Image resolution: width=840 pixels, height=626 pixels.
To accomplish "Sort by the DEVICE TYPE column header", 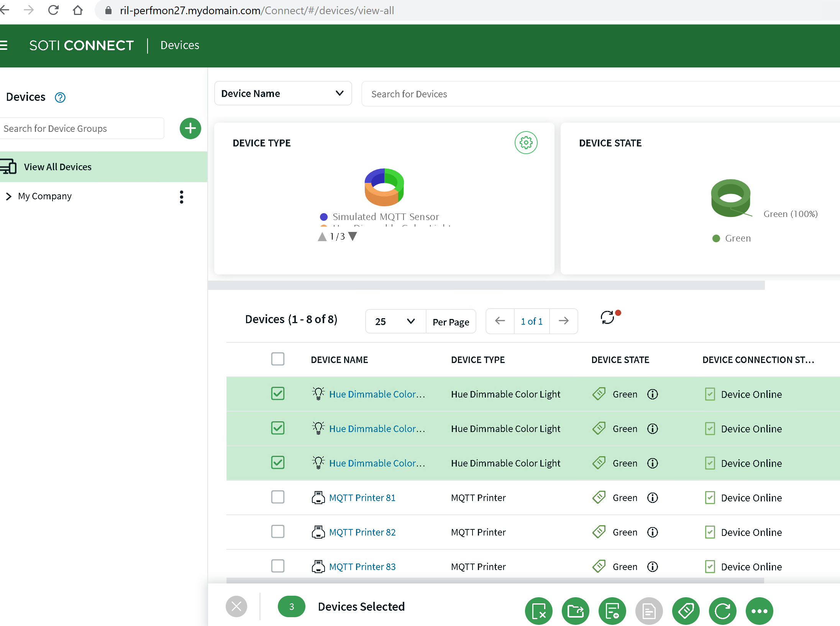I will [x=478, y=360].
